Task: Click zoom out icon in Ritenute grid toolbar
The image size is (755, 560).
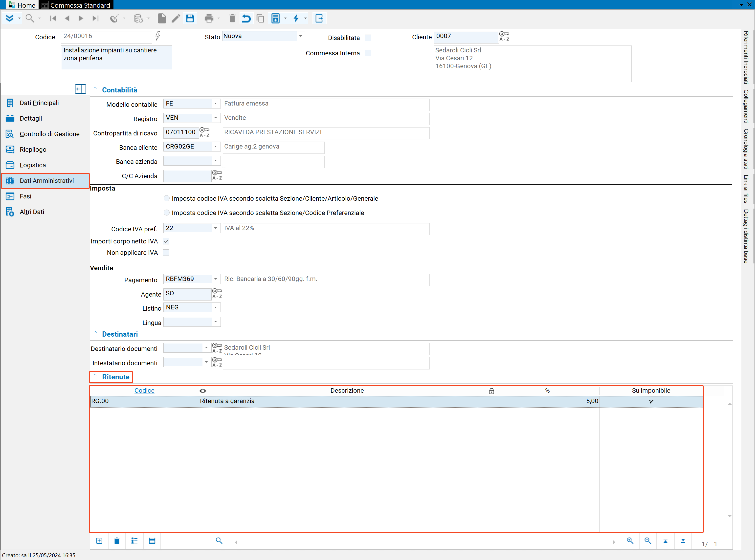Action: point(648,541)
